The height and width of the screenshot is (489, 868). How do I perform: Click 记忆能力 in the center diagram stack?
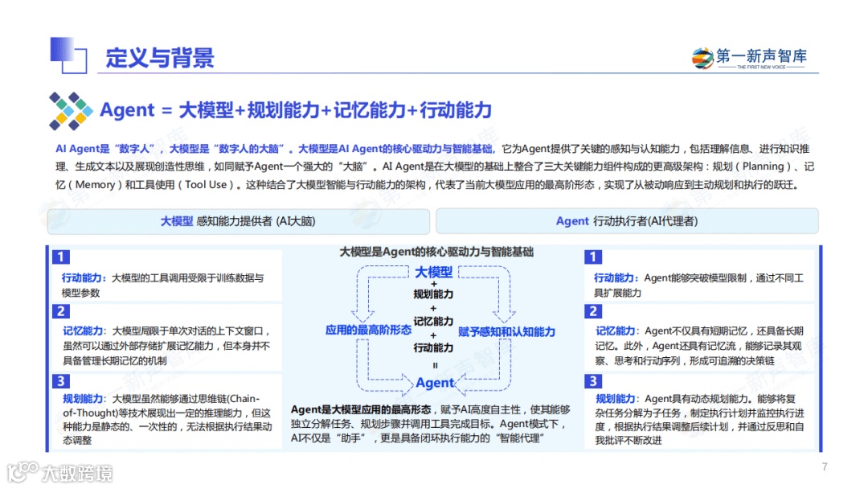[x=433, y=321]
